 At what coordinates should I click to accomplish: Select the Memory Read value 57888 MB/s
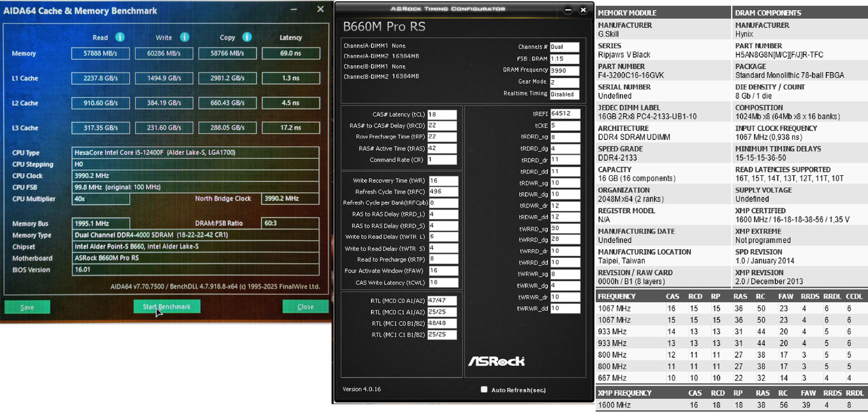point(100,53)
